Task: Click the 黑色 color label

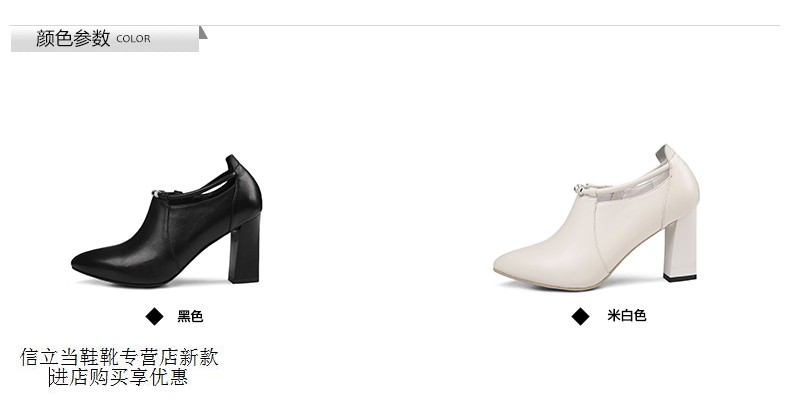Action: pyautogui.click(x=190, y=316)
